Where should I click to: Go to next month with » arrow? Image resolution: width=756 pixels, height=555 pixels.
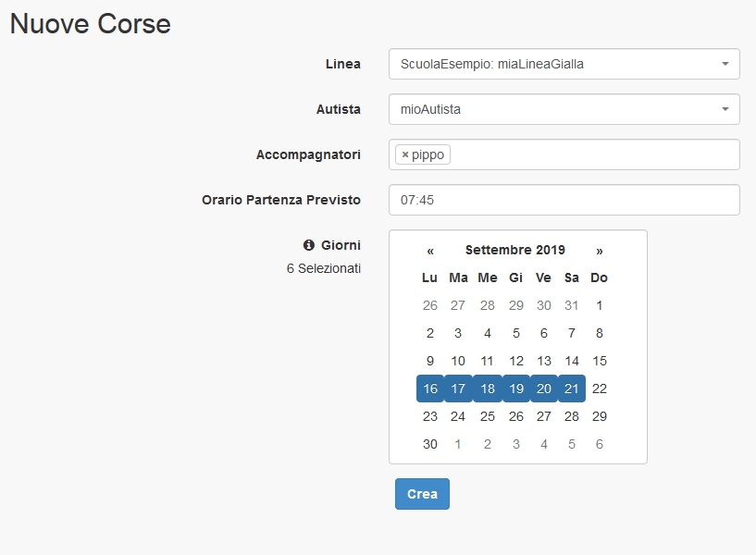point(600,250)
